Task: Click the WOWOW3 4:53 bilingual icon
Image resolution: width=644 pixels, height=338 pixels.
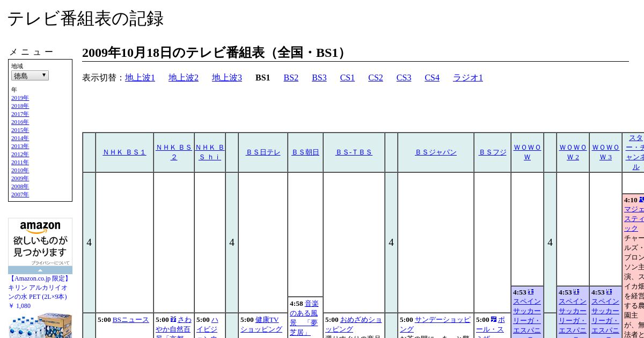Action: 609,292
